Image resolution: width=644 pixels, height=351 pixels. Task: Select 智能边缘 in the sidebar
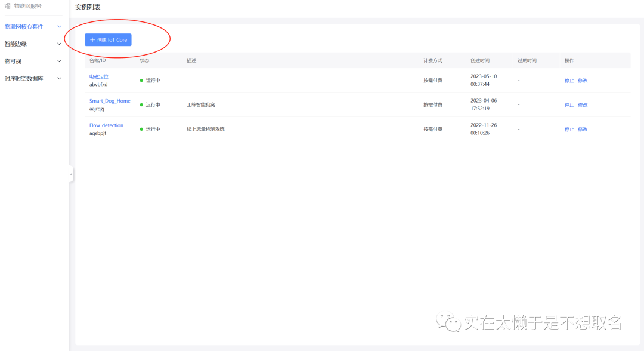click(16, 44)
